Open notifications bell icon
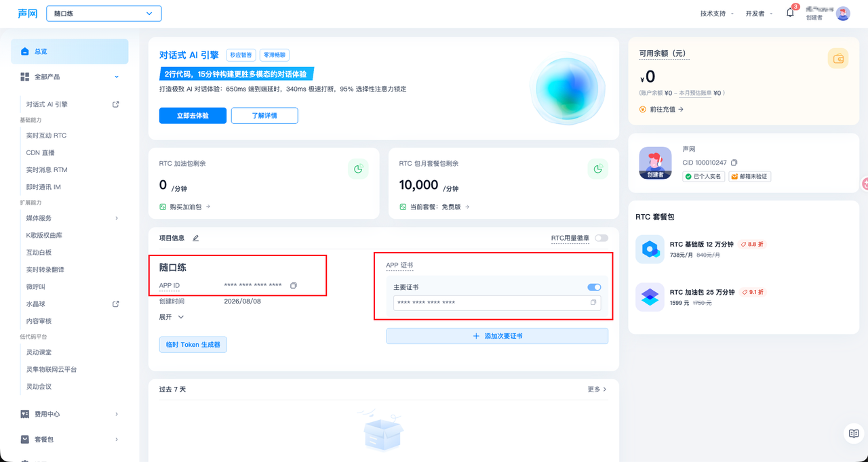Screen dimensions: 868x462 790,13
